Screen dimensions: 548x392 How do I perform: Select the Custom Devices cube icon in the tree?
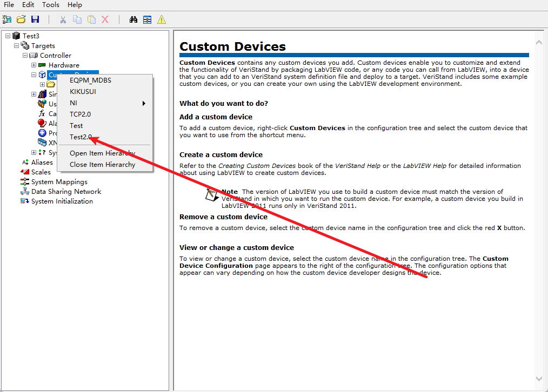tap(42, 75)
